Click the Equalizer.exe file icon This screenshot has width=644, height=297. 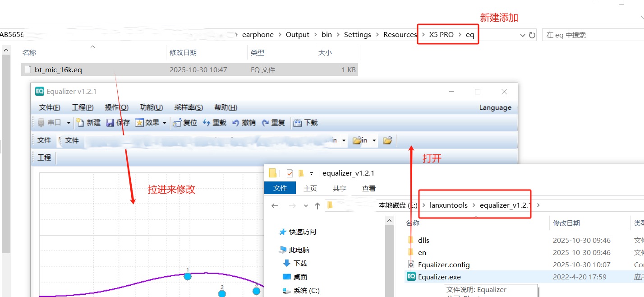click(411, 277)
